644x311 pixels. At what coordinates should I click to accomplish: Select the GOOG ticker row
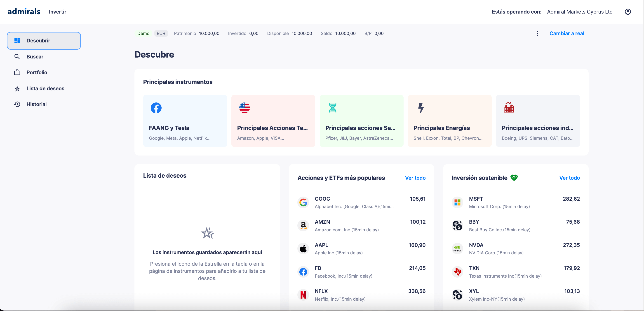[x=361, y=202]
